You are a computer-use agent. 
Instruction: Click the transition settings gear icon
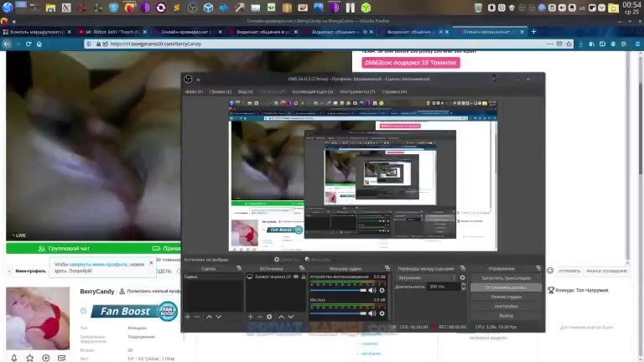[462, 277]
